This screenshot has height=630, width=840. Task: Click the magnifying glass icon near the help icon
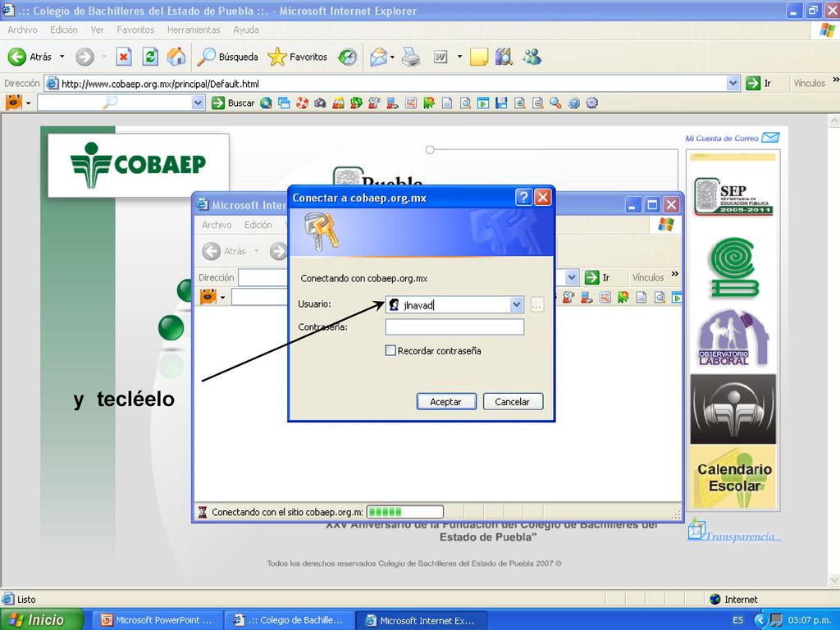pyautogui.click(x=555, y=103)
